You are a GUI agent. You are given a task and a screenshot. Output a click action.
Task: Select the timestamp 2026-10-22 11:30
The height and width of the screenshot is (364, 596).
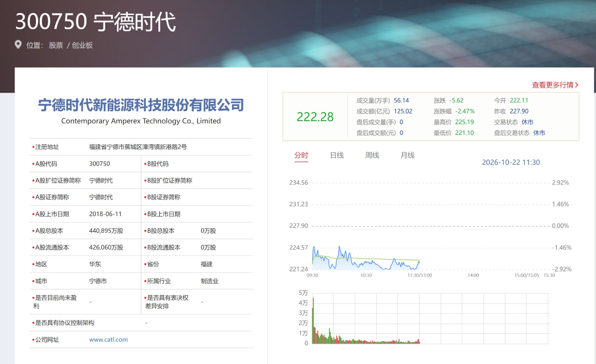[511, 162]
